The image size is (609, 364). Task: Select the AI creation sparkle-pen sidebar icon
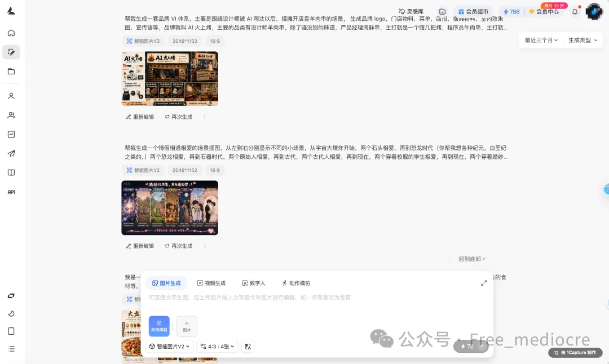[x=11, y=52]
